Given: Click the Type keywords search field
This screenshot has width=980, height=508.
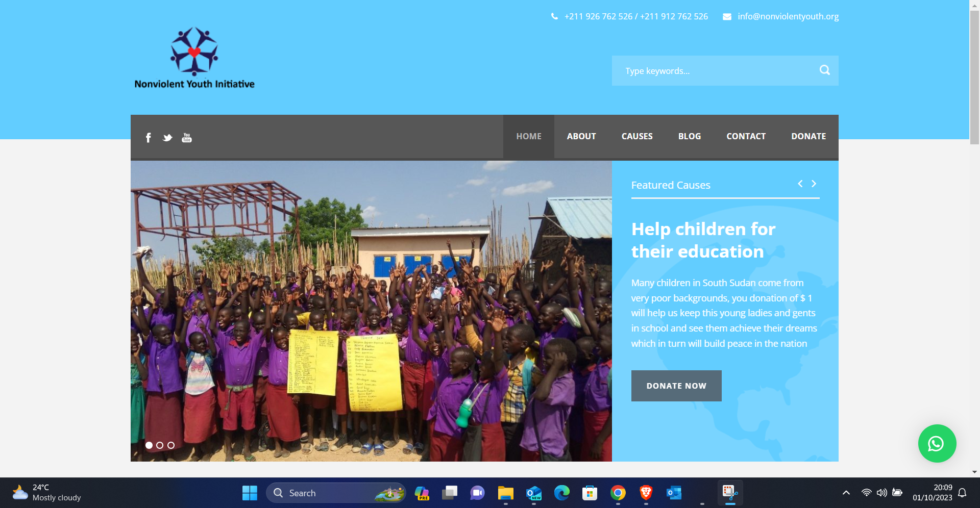Looking at the screenshot, I should tap(715, 71).
